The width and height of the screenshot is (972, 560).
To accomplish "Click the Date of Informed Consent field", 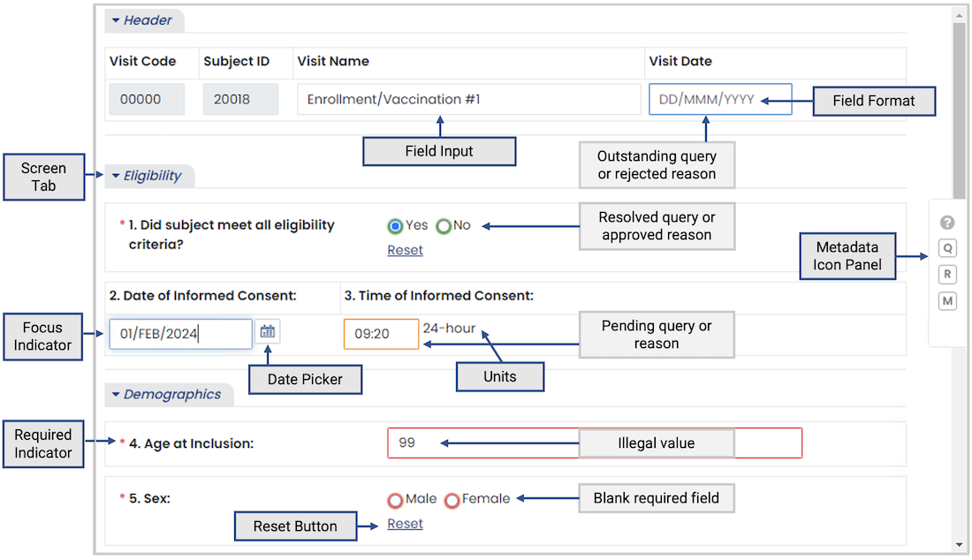I will coord(181,334).
